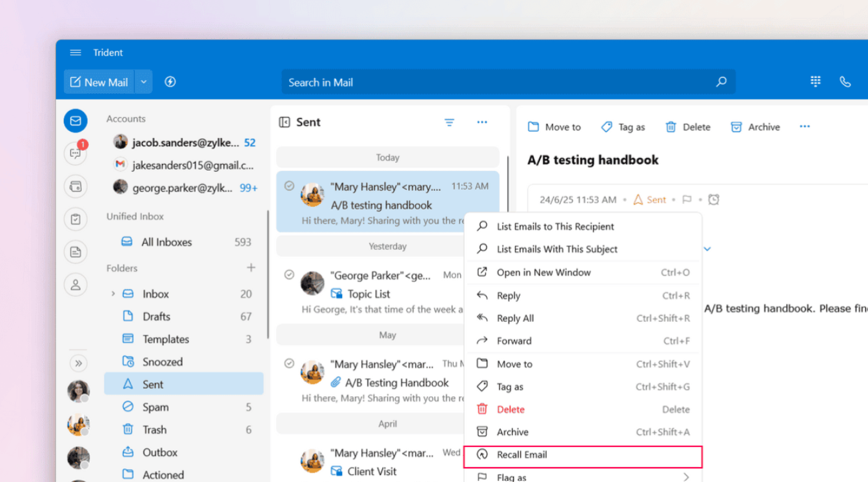Open the Outbox folder

pos(185,452)
